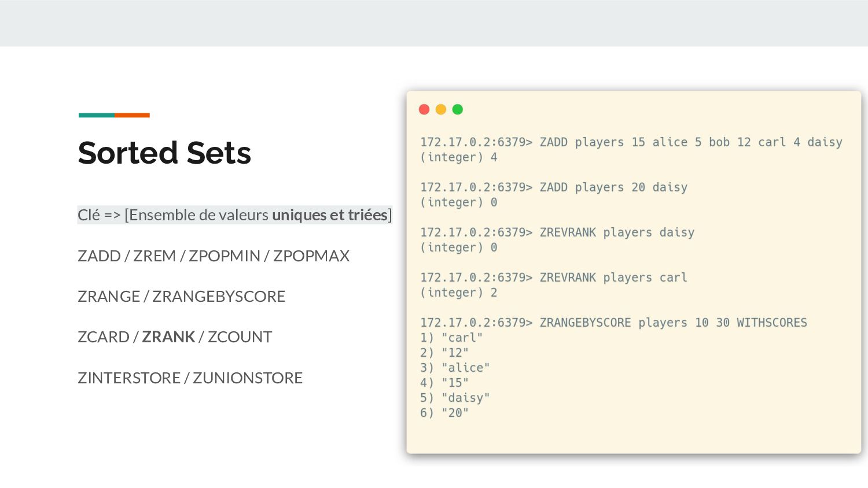This screenshot has height=488, width=868.
Task: Click the "ZREVRANK players carl" command line
Action: (613, 278)
